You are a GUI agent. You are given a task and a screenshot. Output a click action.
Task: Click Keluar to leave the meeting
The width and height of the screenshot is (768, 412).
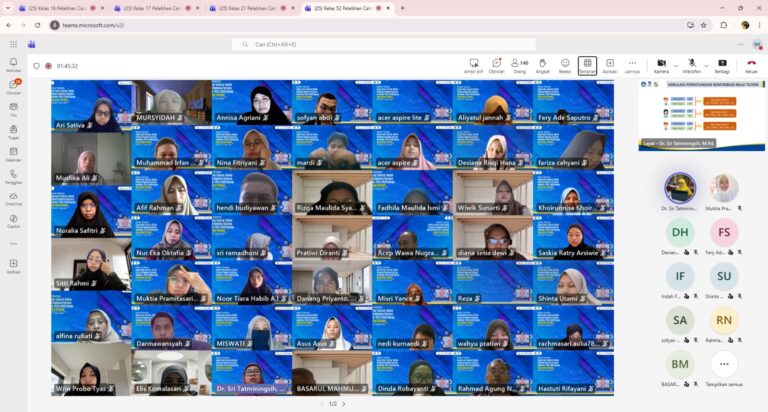tap(750, 65)
